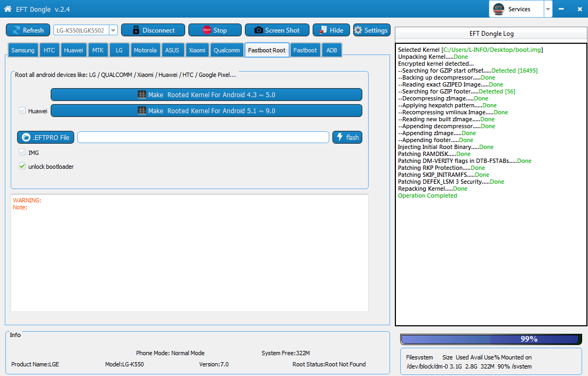
Task: Switch to the Qualcomm tab
Action: click(x=226, y=50)
